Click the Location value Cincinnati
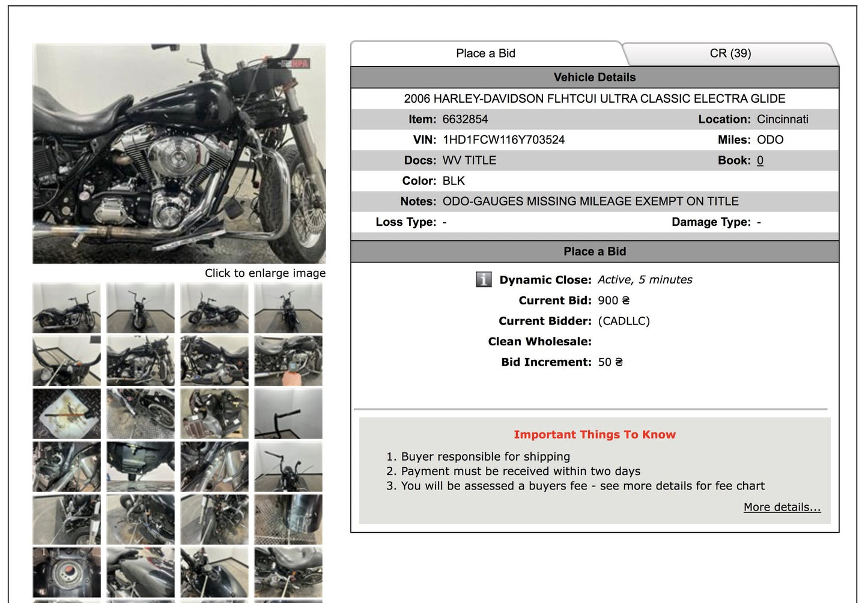868x603 pixels. 783,120
